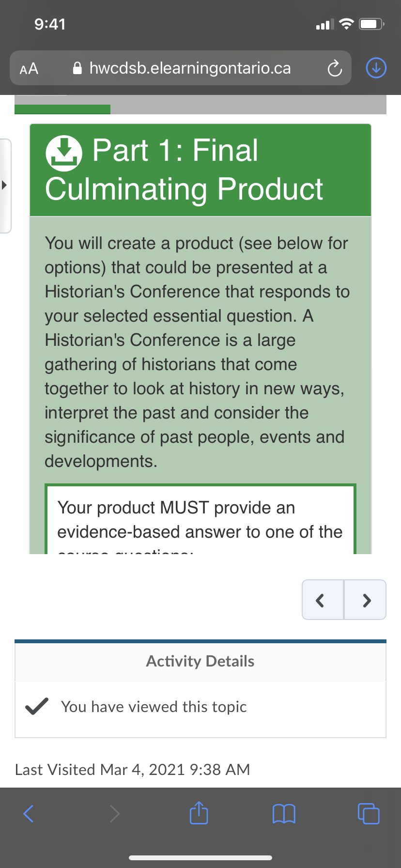
Task: Open Safari downloads arrow icon
Action: (376, 68)
